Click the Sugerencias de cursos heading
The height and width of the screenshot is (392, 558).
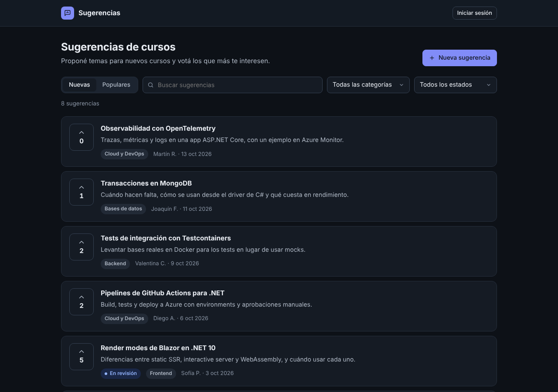tap(118, 47)
